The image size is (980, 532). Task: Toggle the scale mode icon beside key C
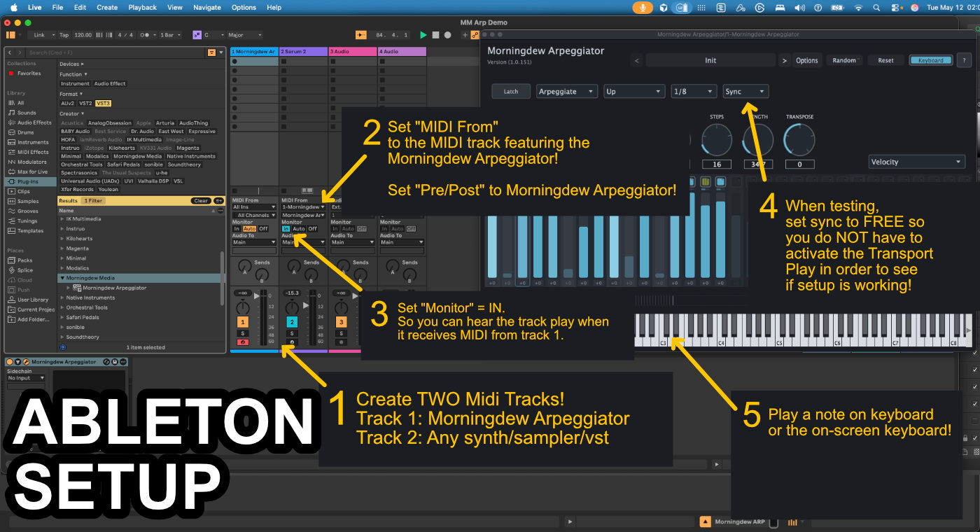pyautogui.click(x=197, y=35)
